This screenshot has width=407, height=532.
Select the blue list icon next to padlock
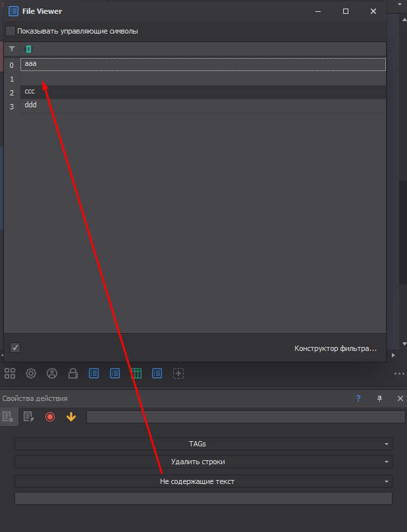[x=94, y=373]
